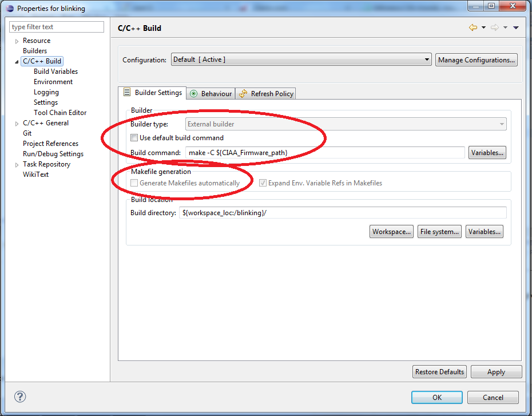532x416 pixels.
Task: Click Variables button under Build directory
Action: click(x=484, y=232)
